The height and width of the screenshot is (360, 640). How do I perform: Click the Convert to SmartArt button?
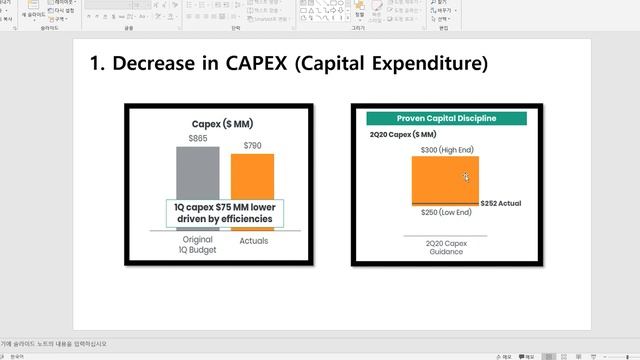[268, 19]
